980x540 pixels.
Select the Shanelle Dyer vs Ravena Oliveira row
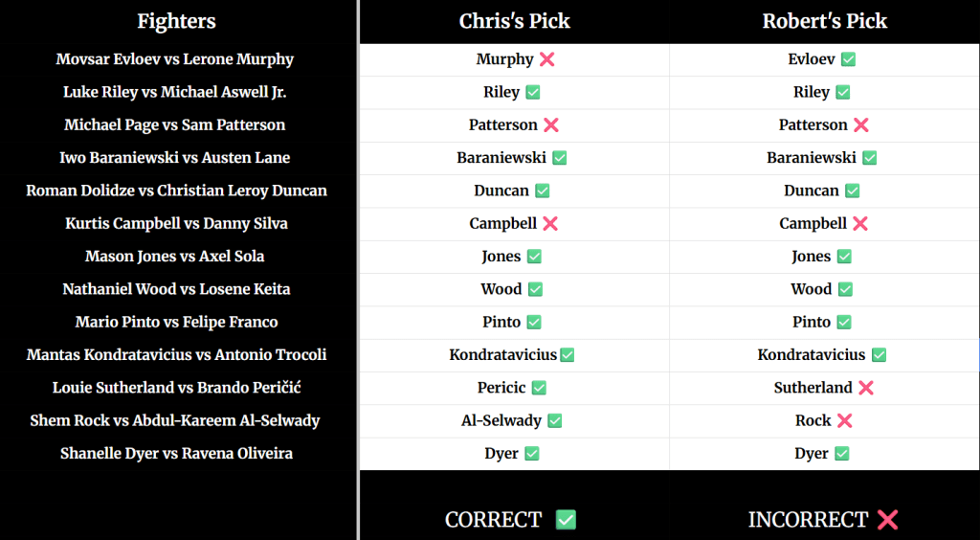(x=176, y=453)
